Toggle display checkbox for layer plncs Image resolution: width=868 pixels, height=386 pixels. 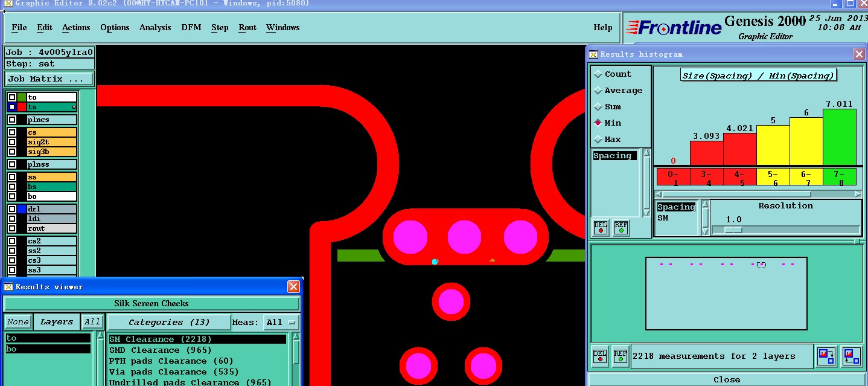[12, 120]
